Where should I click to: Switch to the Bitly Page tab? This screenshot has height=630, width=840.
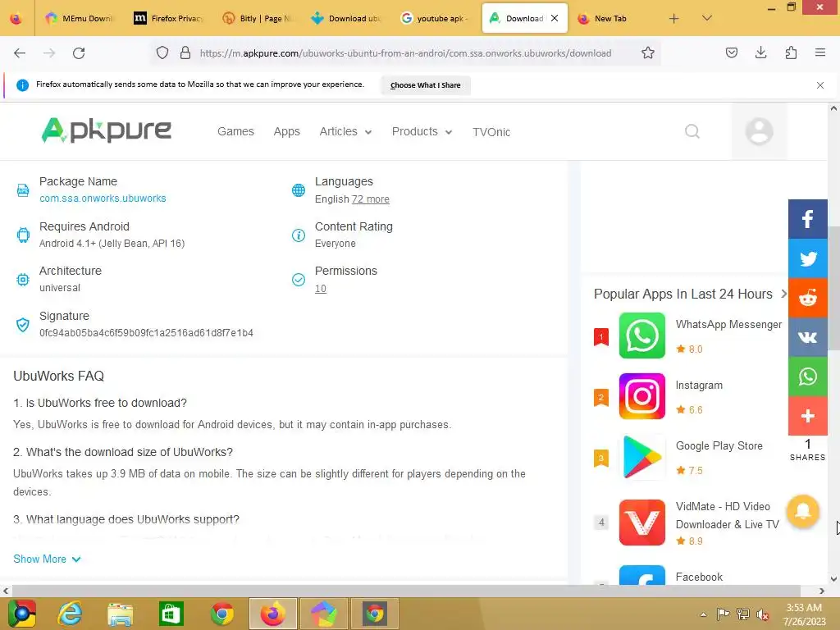click(x=257, y=18)
